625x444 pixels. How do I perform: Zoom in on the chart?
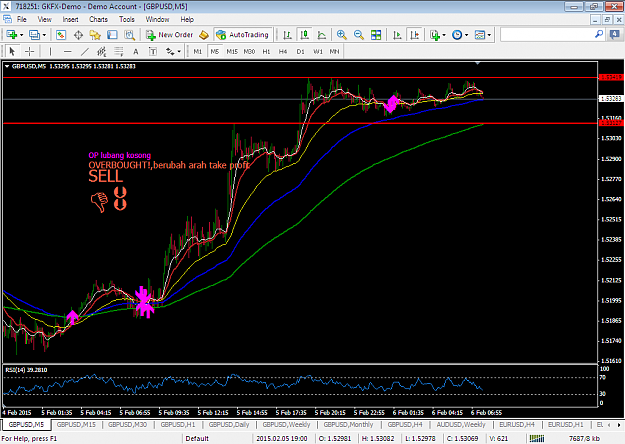click(342, 35)
